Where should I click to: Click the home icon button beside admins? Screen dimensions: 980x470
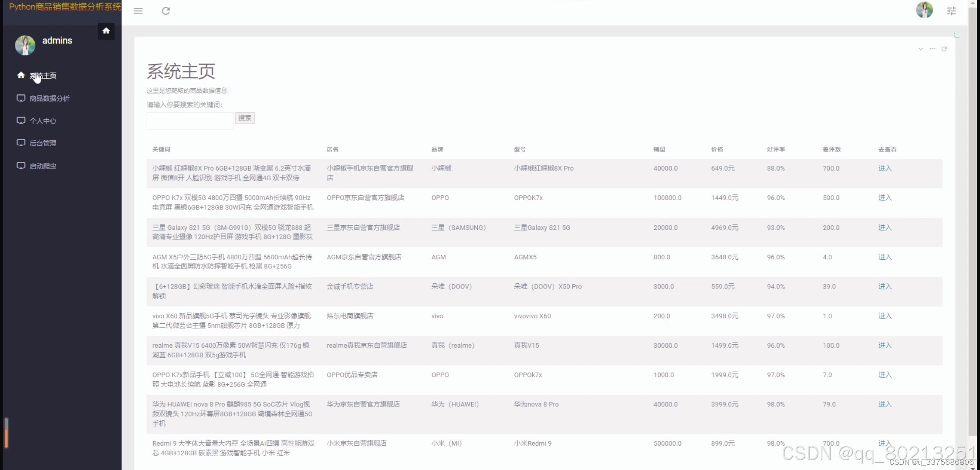click(x=106, y=31)
